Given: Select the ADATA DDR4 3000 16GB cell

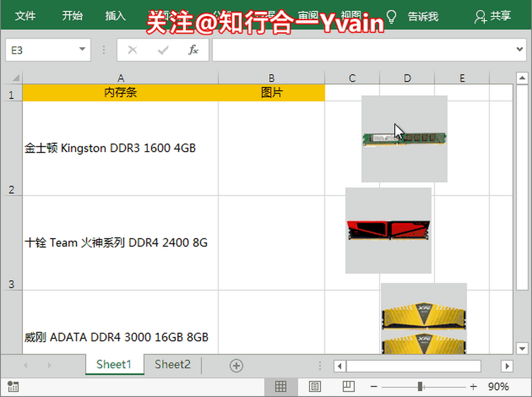Looking at the screenshot, I should point(121,322).
